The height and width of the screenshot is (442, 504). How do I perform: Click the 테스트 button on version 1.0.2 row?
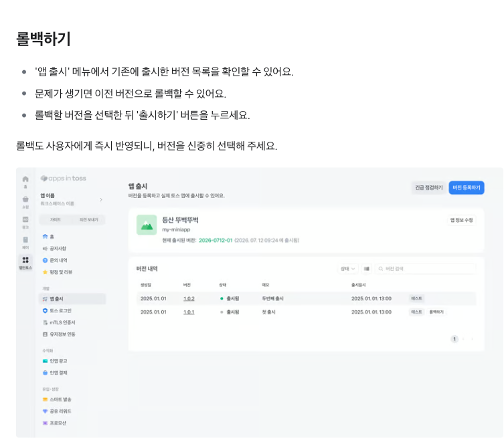(416, 298)
